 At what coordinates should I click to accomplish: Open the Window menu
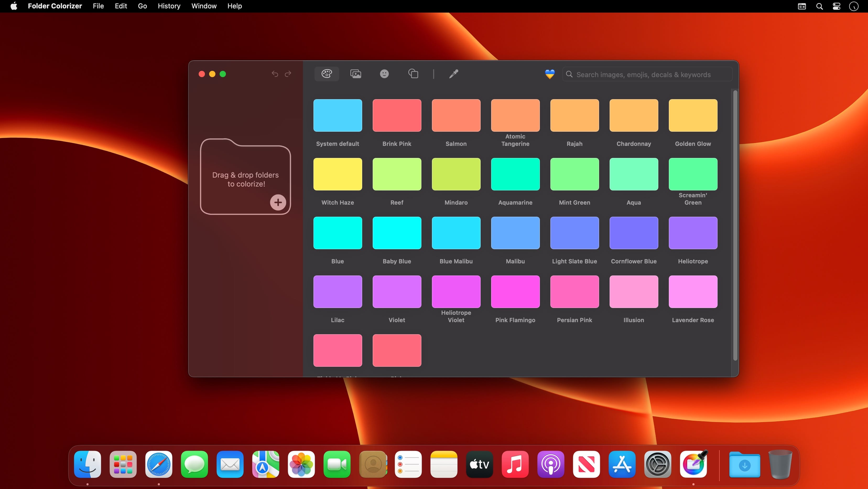click(x=204, y=6)
